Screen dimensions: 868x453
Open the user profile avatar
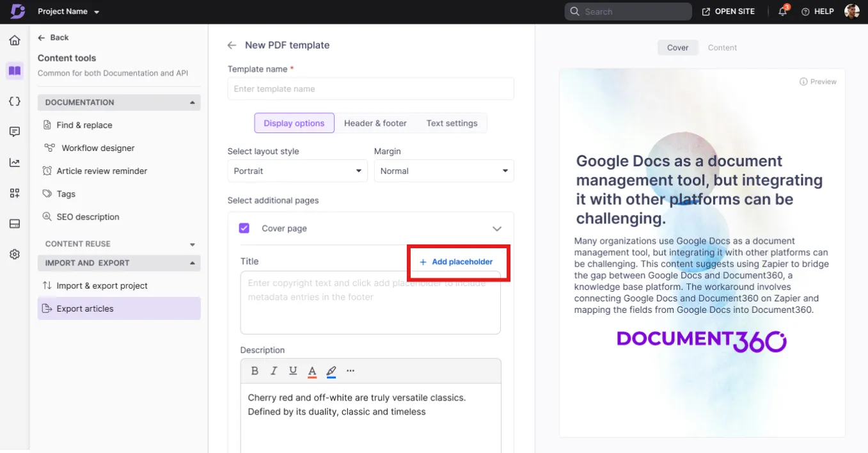coord(851,11)
